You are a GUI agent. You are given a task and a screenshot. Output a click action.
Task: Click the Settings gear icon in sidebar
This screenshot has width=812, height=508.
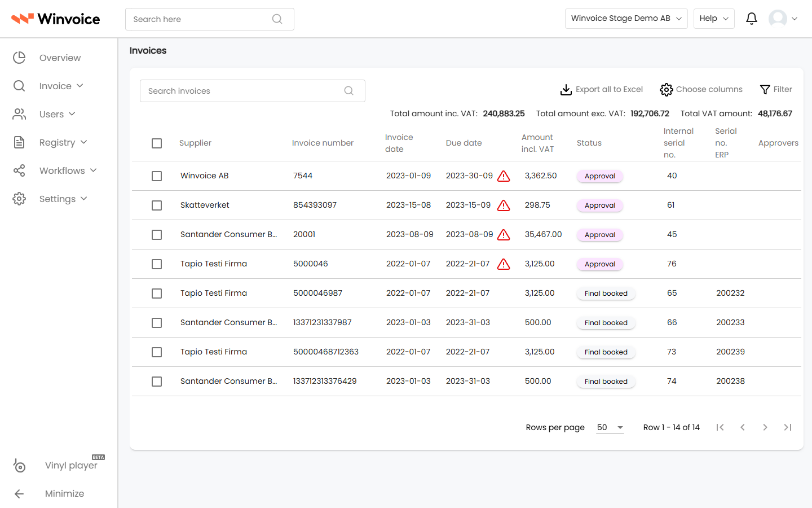[19, 199]
